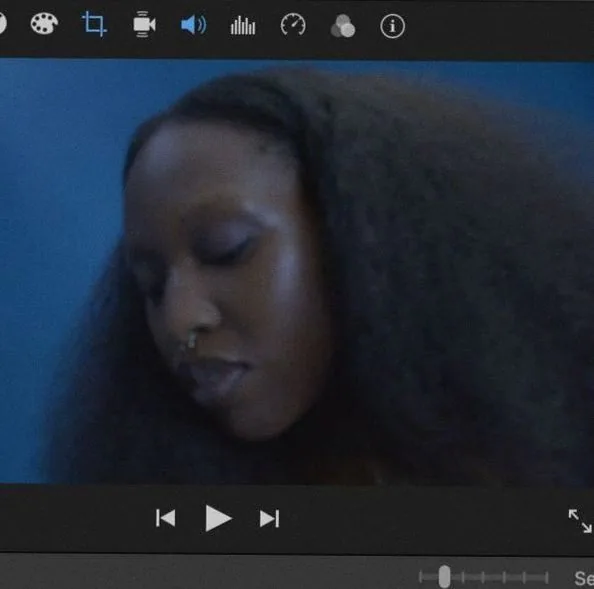Open the color correction palette tool
The height and width of the screenshot is (589, 594).
pos(44,24)
